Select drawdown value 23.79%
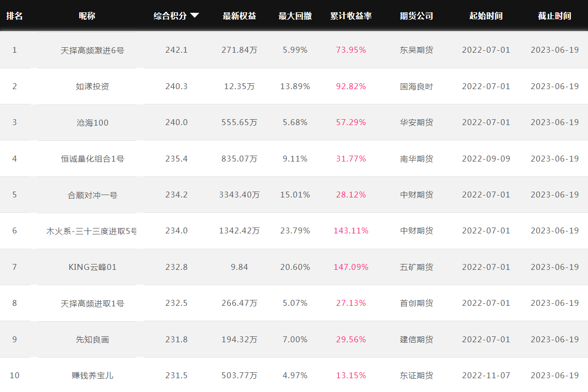 [295, 231]
